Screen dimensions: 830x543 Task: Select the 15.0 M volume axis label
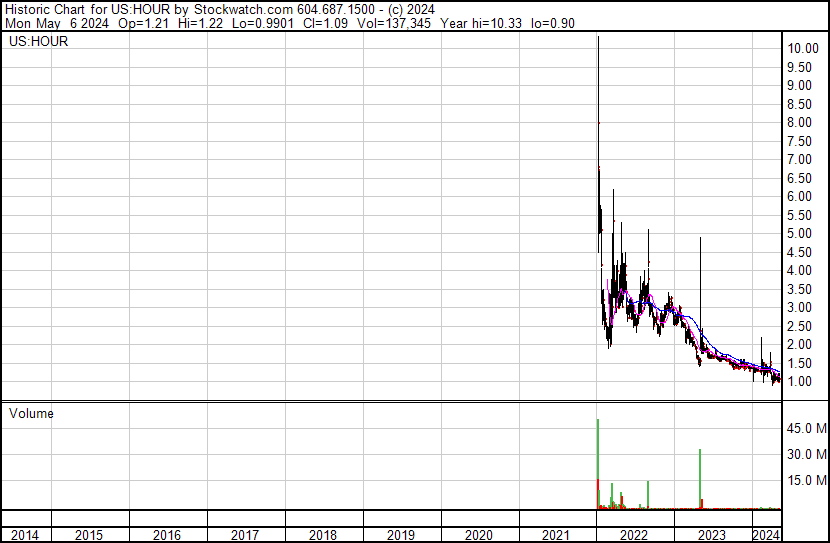(806, 480)
